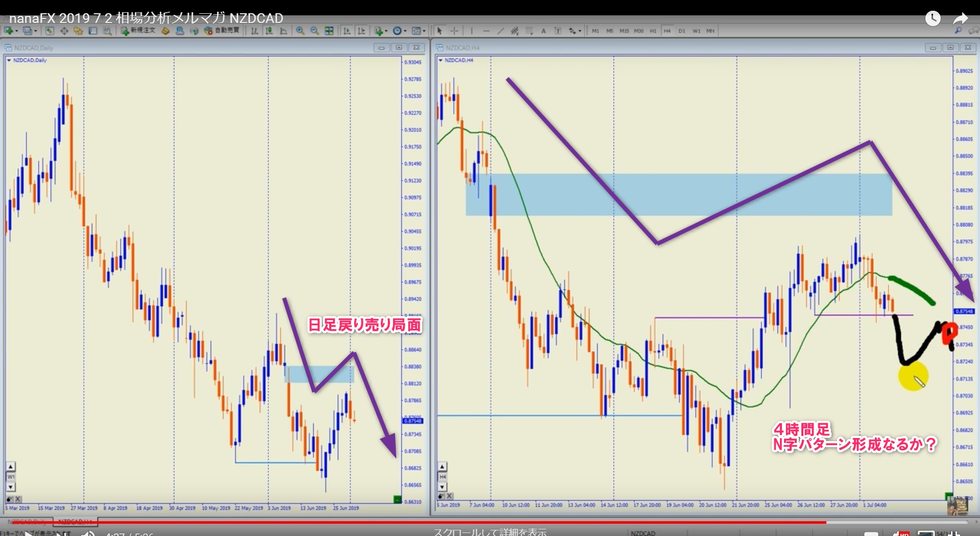Click down arrow below H4 in H4 chart
980x536 pixels.
click(x=443, y=486)
